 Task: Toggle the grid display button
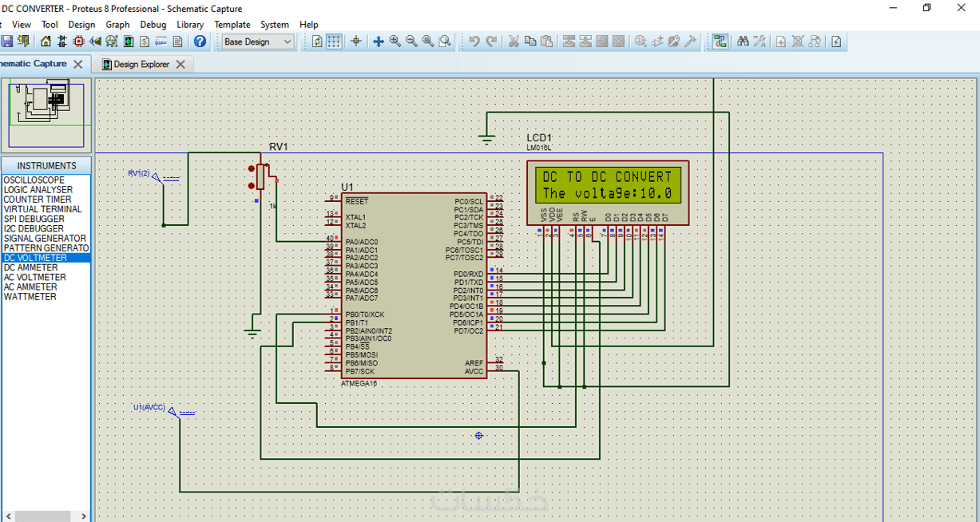coord(334,42)
